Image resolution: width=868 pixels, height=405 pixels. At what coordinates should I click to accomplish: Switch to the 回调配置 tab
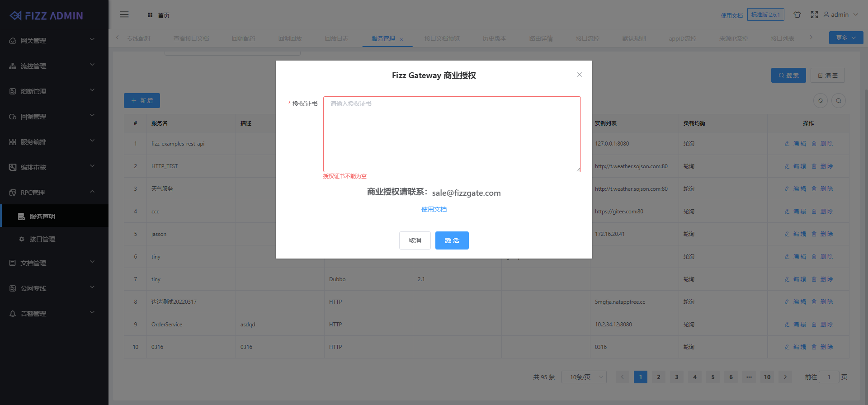click(243, 38)
